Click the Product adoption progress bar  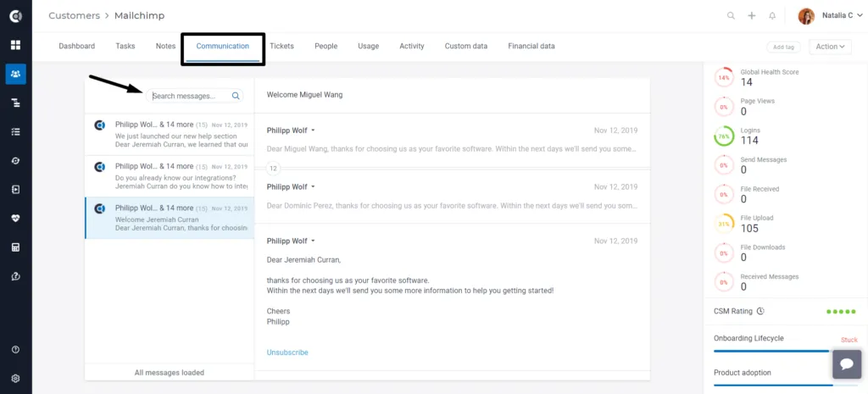coord(786,386)
